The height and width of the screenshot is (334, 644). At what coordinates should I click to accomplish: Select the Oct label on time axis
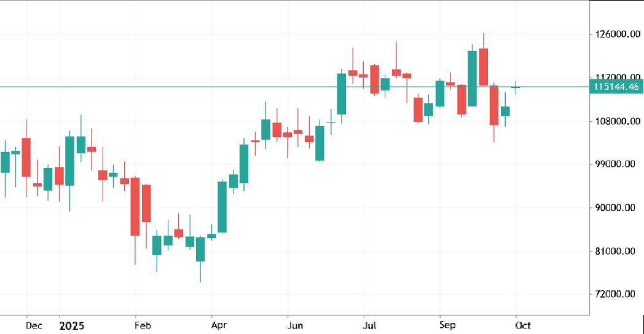[523, 325]
